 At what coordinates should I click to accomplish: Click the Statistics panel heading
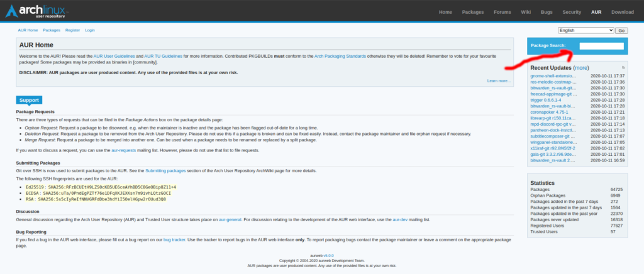pyautogui.click(x=542, y=183)
